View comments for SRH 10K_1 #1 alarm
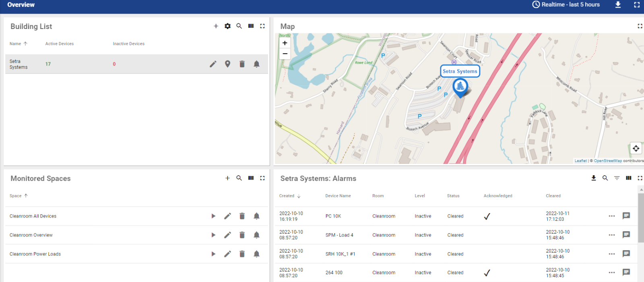Viewport: 644px width, 282px height. point(626,254)
